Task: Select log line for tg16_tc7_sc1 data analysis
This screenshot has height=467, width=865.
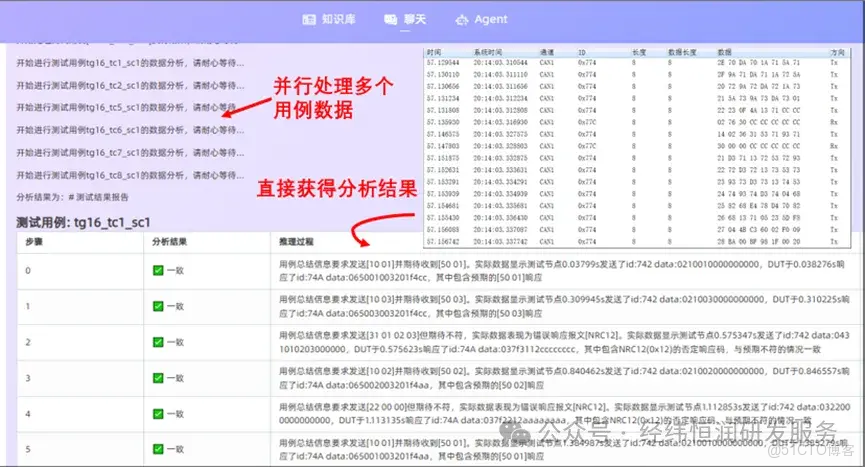Action: click(130, 153)
